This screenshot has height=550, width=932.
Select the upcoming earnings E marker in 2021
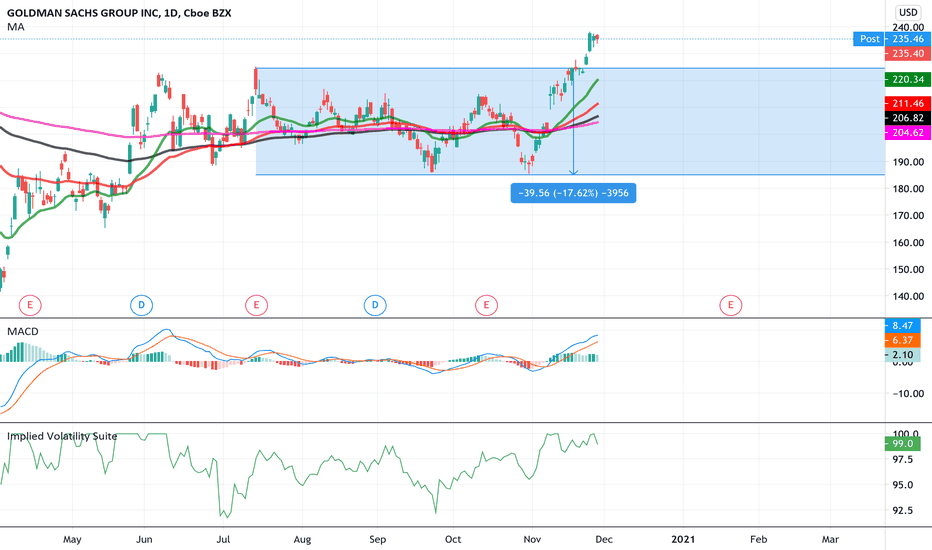[x=731, y=306]
